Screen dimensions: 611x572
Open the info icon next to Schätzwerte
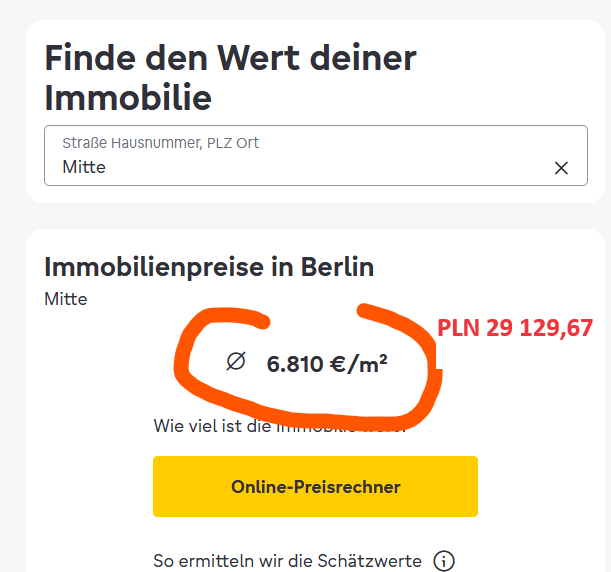point(444,561)
